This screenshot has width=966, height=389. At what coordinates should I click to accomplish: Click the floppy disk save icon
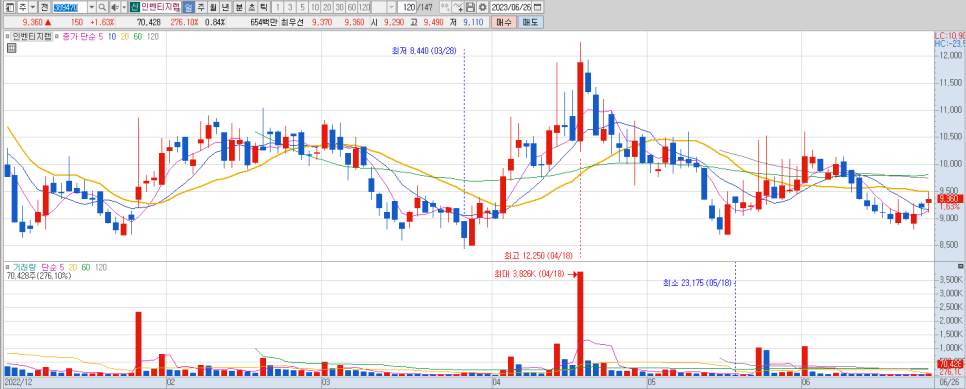point(470,7)
